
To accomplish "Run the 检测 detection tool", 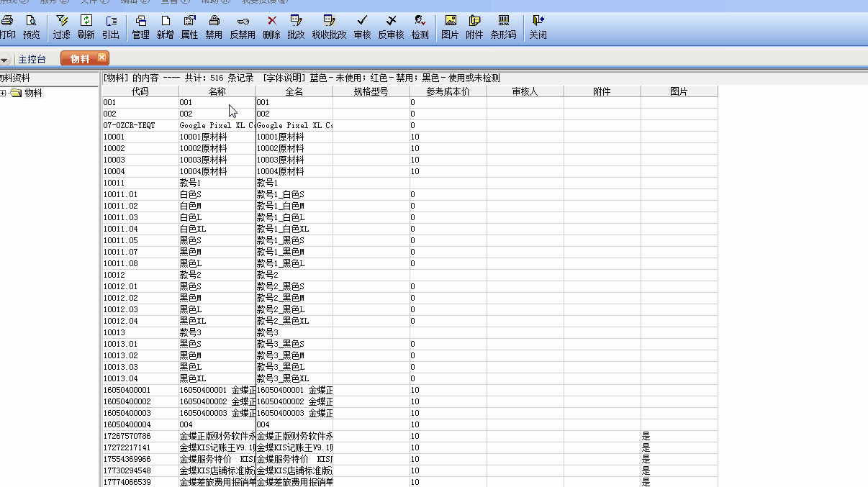I will click(420, 27).
